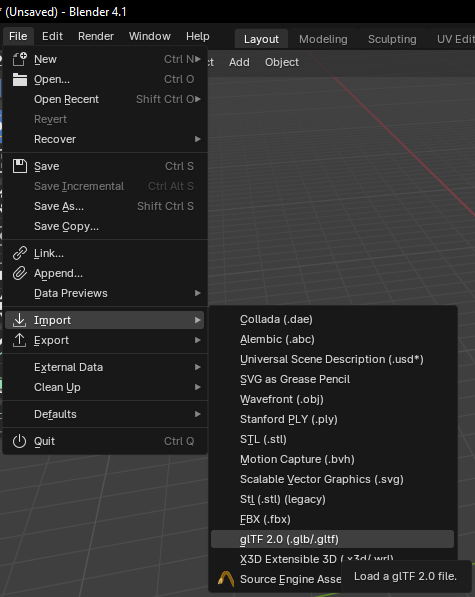Expand the Export submenu arrow

198,340
